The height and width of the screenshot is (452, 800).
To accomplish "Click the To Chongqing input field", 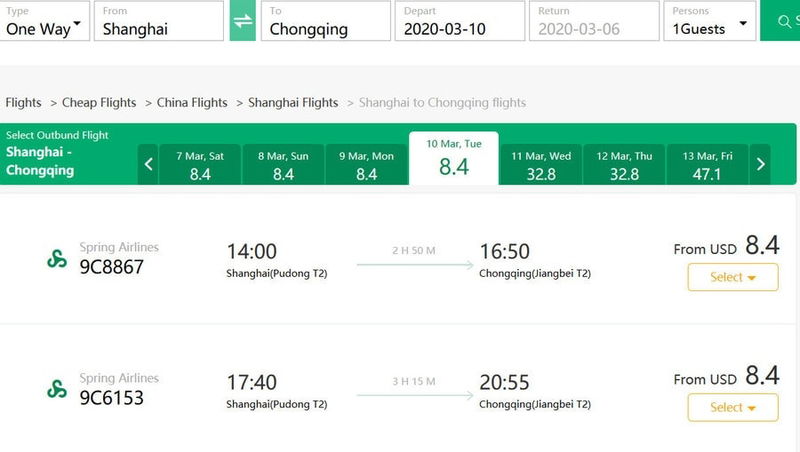I will [x=326, y=20].
